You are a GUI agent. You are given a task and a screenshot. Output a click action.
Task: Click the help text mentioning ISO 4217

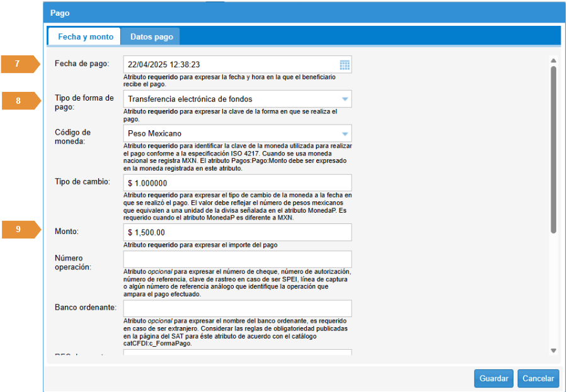[238, 157]
